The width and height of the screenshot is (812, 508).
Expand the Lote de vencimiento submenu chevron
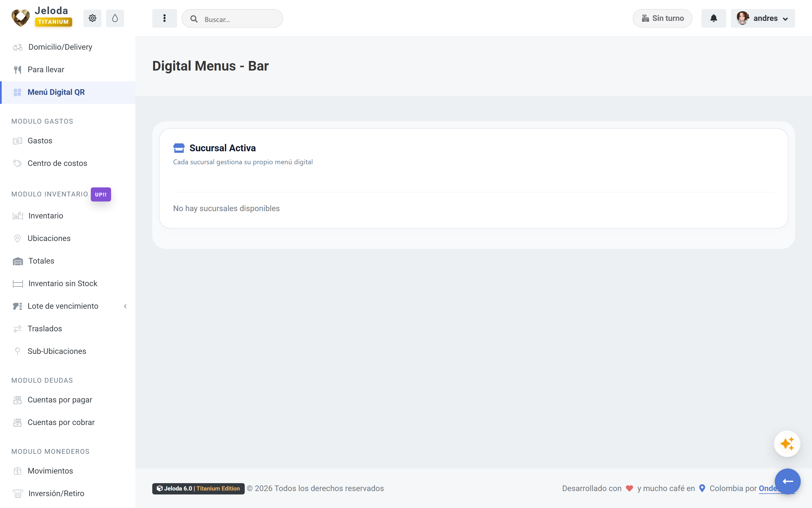(x=125, y=306)
